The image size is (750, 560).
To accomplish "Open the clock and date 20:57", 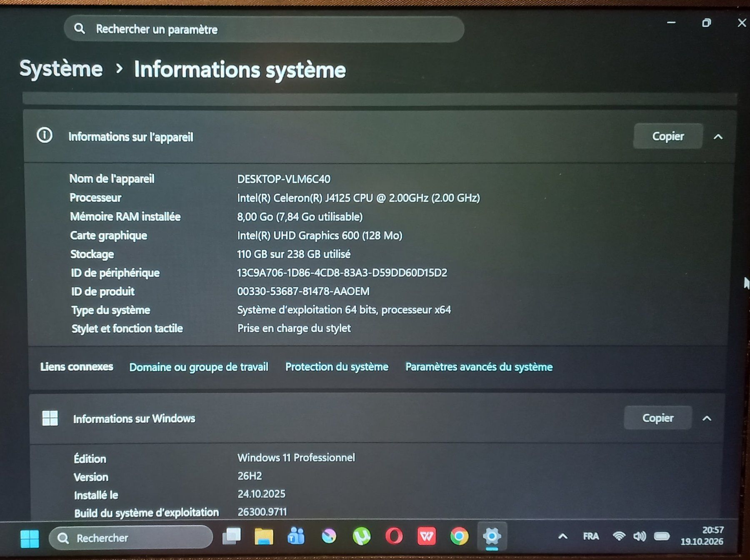I will click(702, 536).
